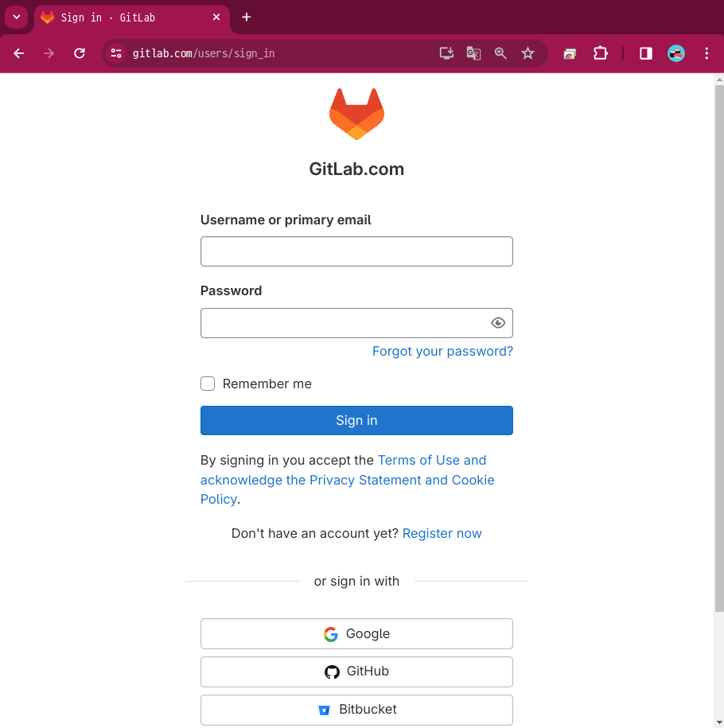Open the Extensions puzzle icon
Screen dimensions: 724x728
601,53
